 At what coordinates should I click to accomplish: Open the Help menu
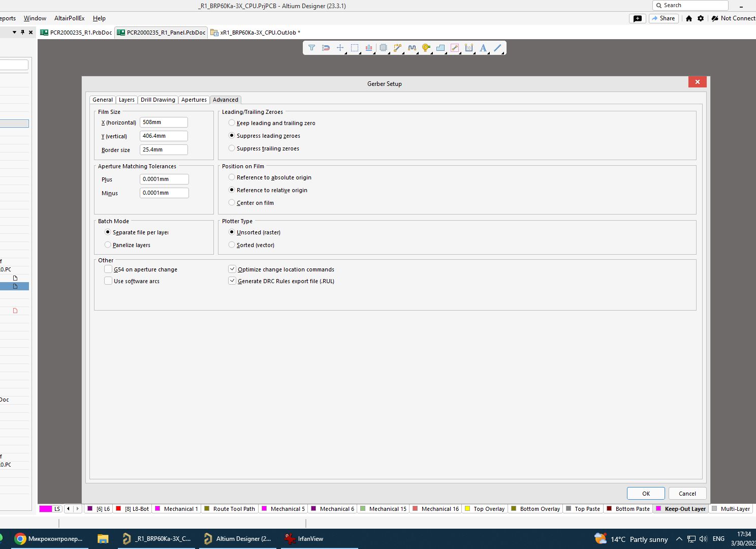click(99, 18)
